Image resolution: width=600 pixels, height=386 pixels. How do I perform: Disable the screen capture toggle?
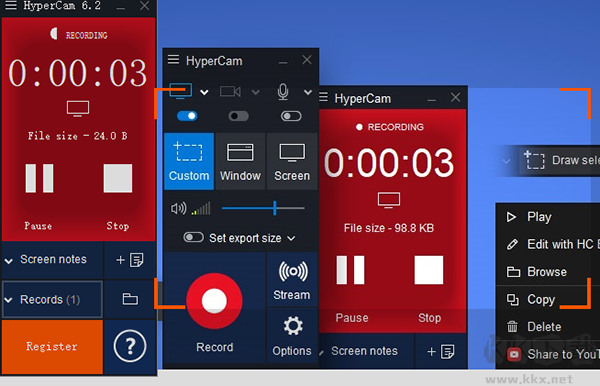click(188, 116)
